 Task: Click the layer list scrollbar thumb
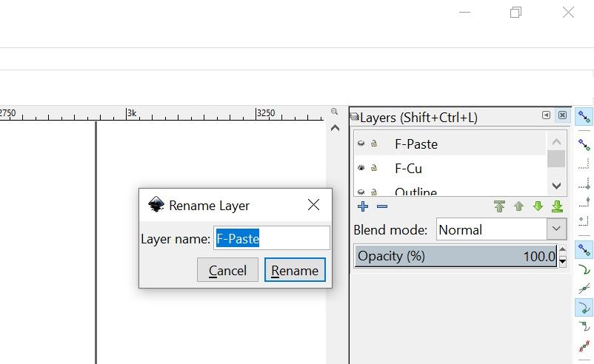pyautogui.click(x=556, y=158)
